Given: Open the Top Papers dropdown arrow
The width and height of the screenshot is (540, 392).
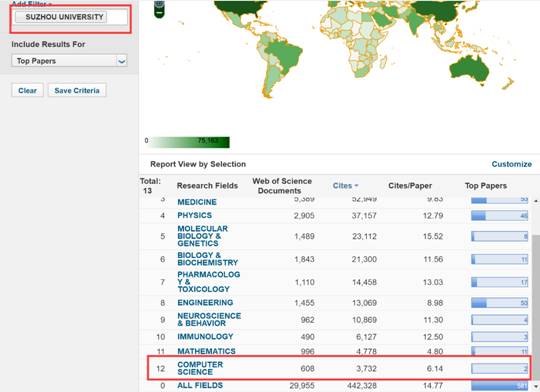Looking at the screenshot, I should (122, 61).
